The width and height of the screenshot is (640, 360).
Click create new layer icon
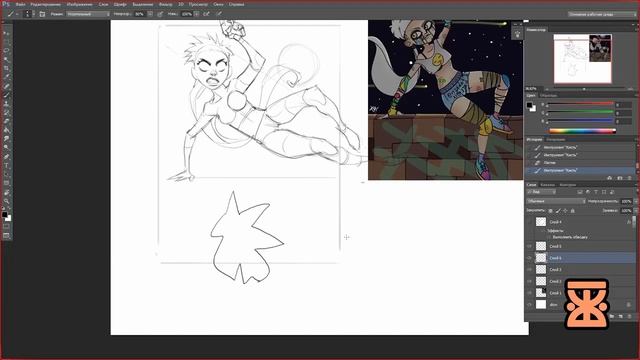[620, 316]
